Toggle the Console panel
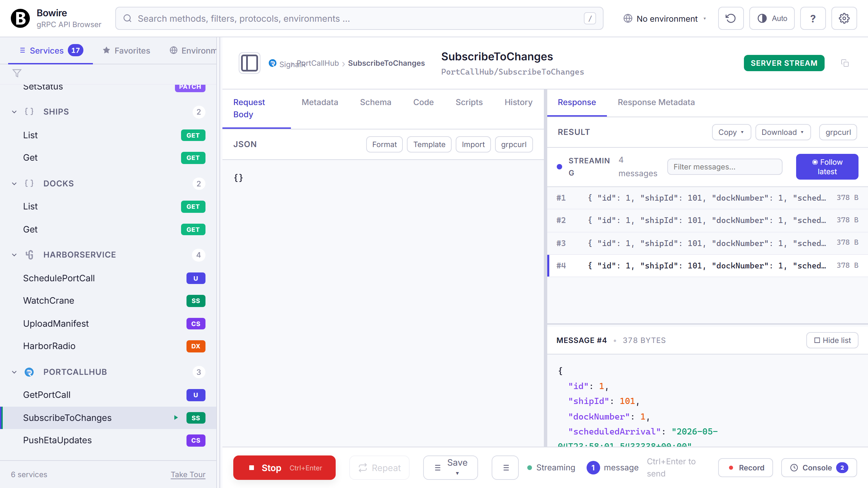868x488 pixels. pos(819,468)
